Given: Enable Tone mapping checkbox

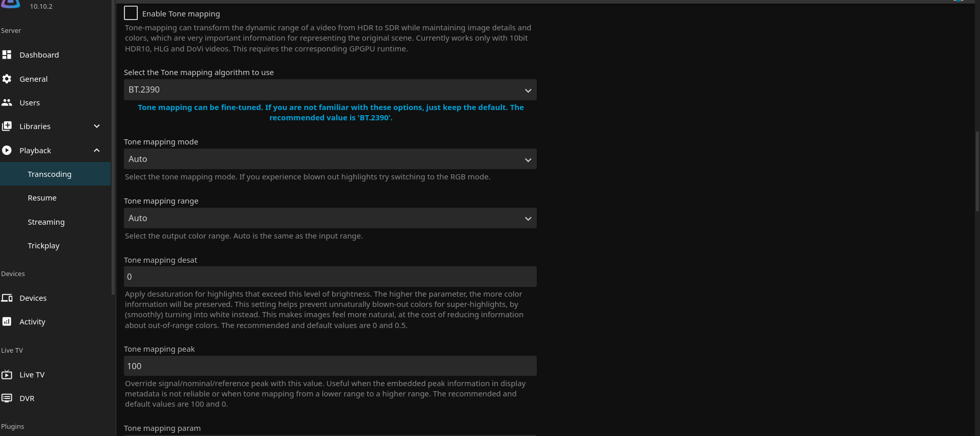Looking at the screenshot, I should pos(131,13).
